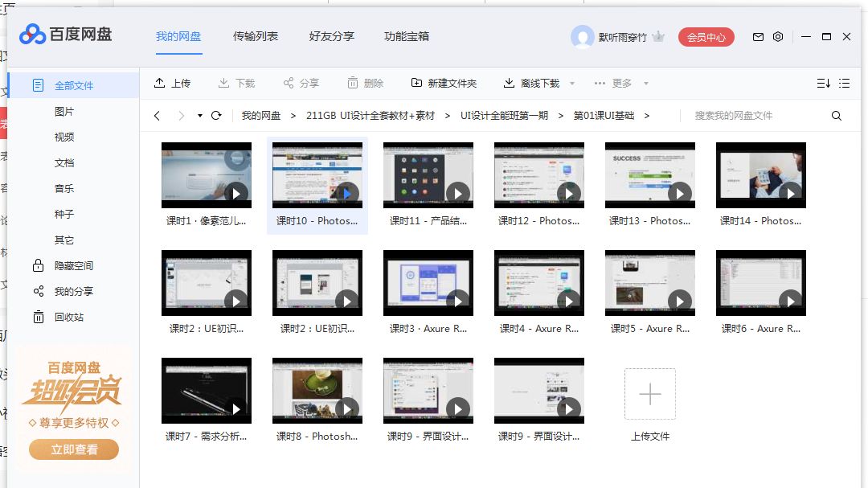Click breadcrumb 第01课UI基础
Screen dimensions: 868x488
(604, 116)
